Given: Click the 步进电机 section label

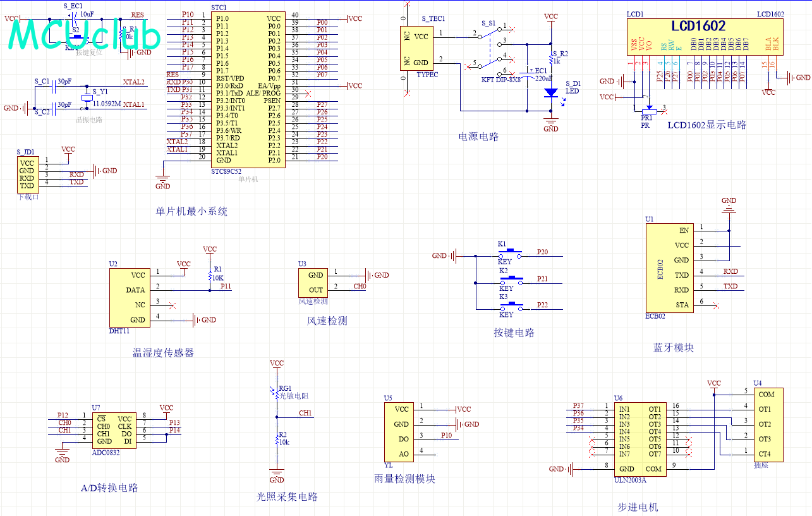Looking at the screenshot, I should [x=638, y=507].
